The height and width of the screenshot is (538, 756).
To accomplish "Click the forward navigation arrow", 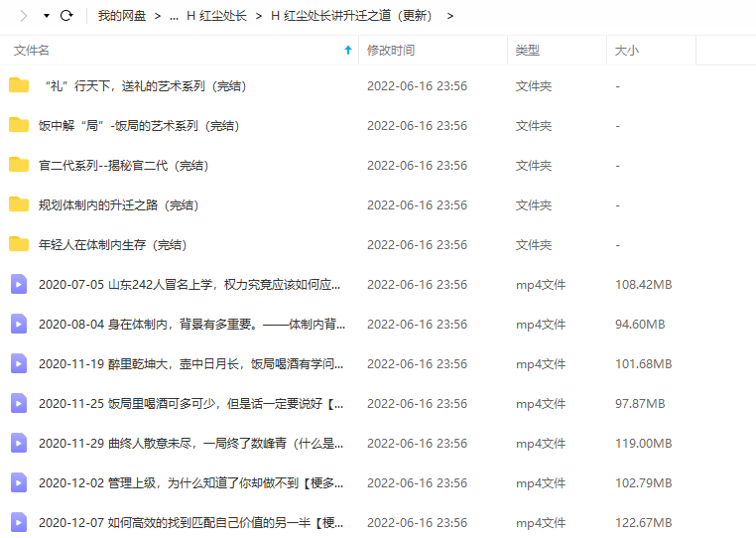I will pos(24,16).
